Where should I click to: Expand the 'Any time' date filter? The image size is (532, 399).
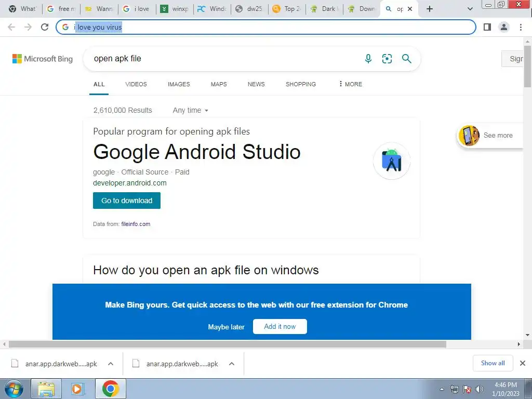click(x=190, y=110)
